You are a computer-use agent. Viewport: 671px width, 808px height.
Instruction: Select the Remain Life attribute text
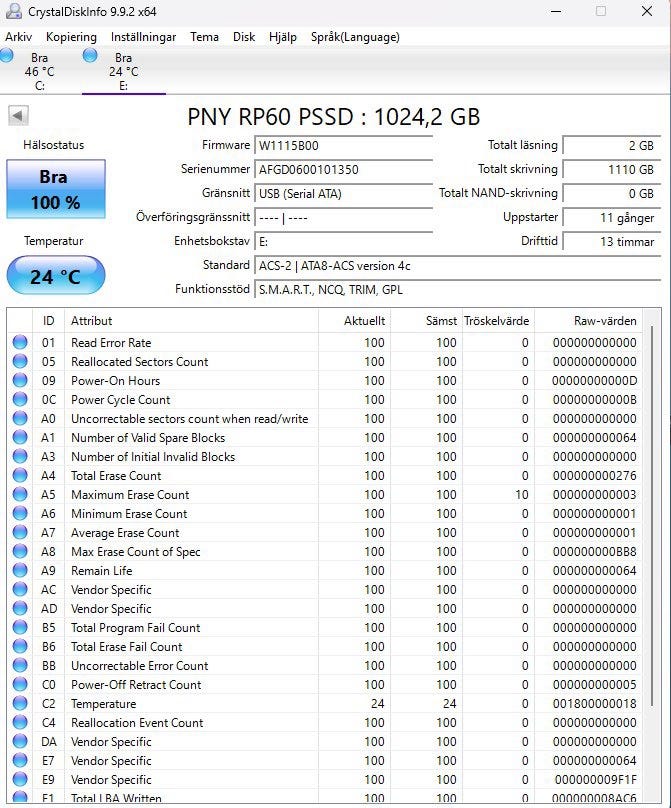coord(102,571)
